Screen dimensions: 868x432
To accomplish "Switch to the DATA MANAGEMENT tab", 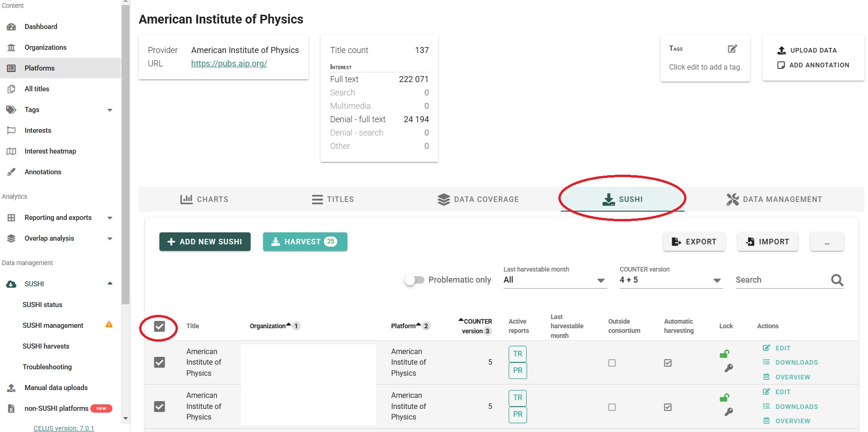I will click(x=774, y=199).
